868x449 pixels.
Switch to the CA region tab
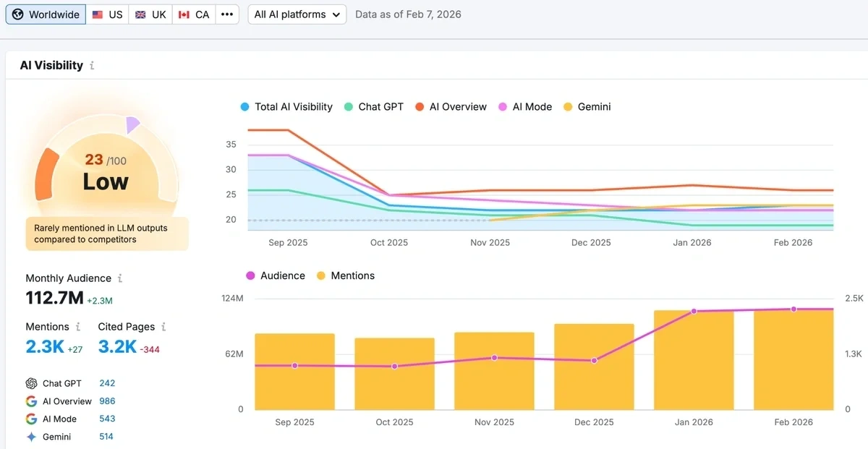(194, 14)
